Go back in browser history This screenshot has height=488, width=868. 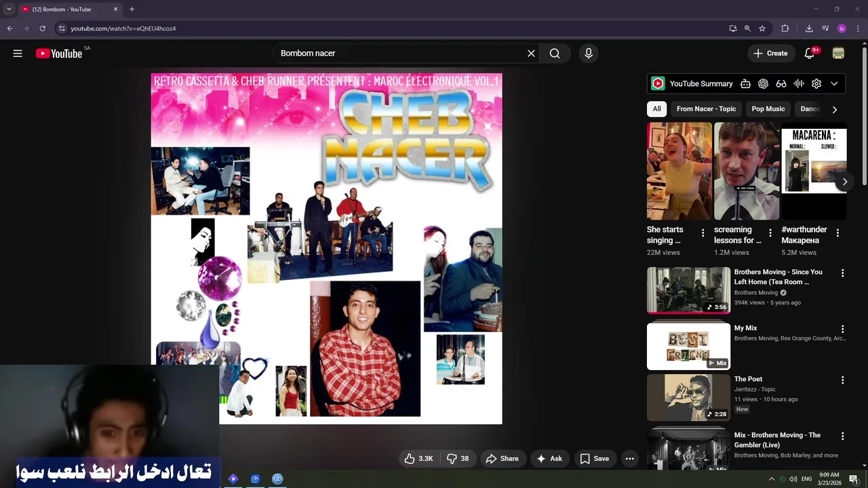point(9,28)
